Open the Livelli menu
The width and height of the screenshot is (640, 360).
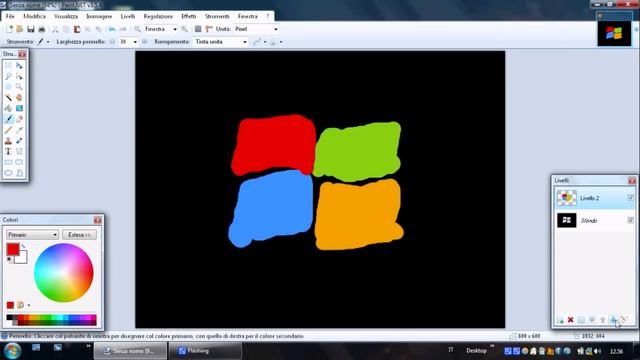click(x=128, y=16)
